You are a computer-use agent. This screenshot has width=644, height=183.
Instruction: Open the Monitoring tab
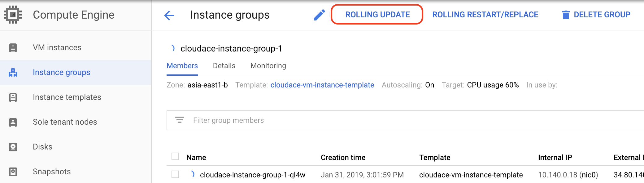(268, 66)
